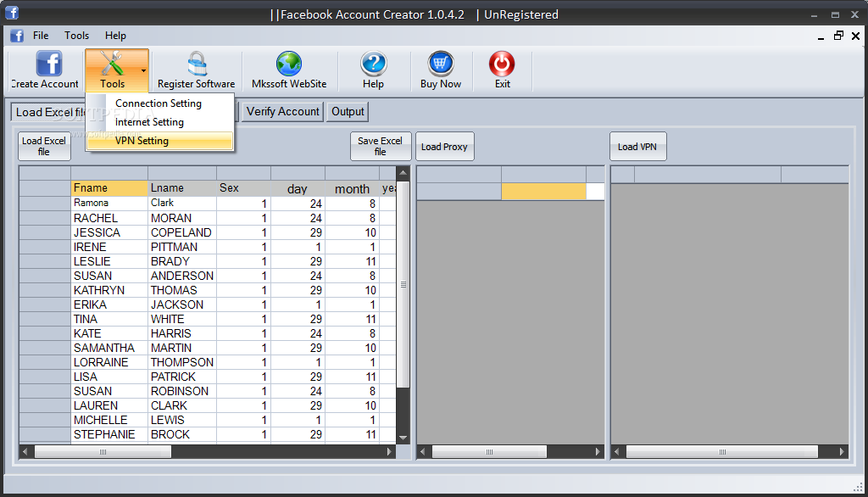This screenshot has width=868, height=497.
Task: Click the Load VPN button
Action: pos(637,146)
